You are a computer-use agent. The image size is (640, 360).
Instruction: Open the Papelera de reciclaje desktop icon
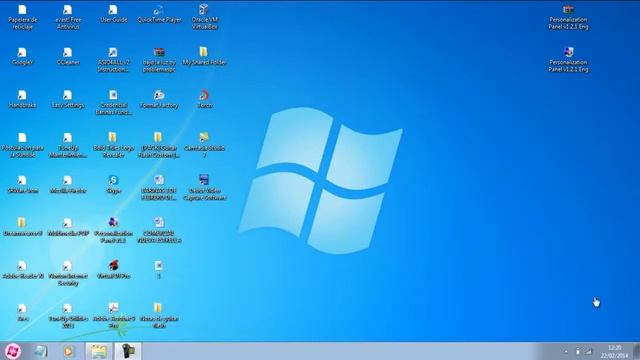(22, 17)
